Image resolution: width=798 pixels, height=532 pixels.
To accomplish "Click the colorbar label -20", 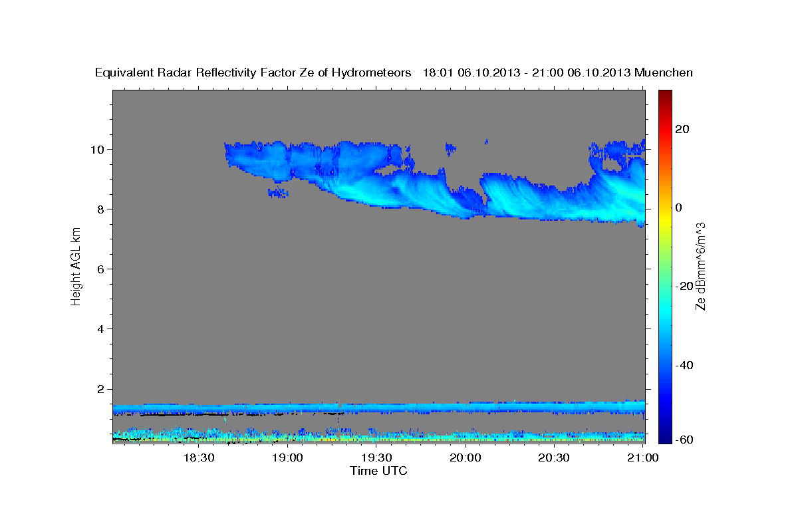I will 684,286.
